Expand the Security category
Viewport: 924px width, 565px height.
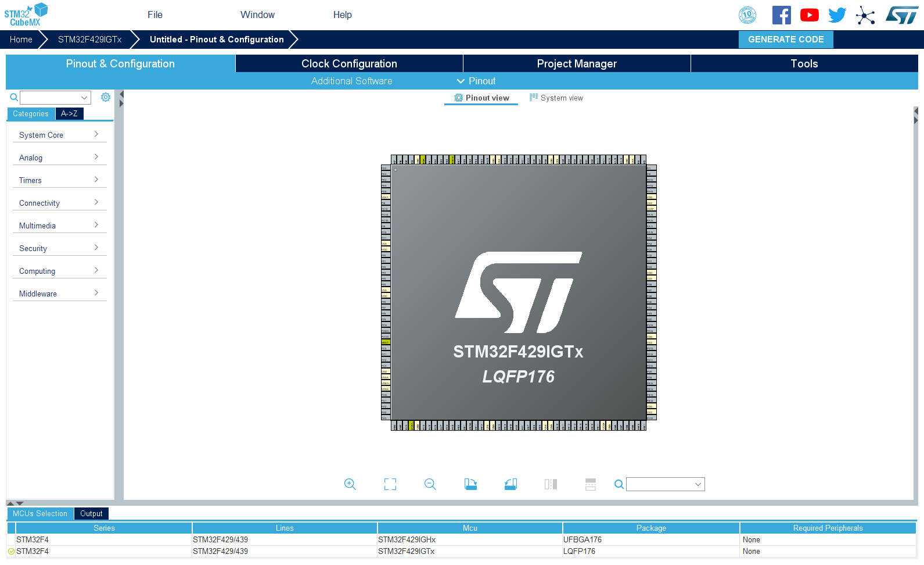[x=59, y=248]
